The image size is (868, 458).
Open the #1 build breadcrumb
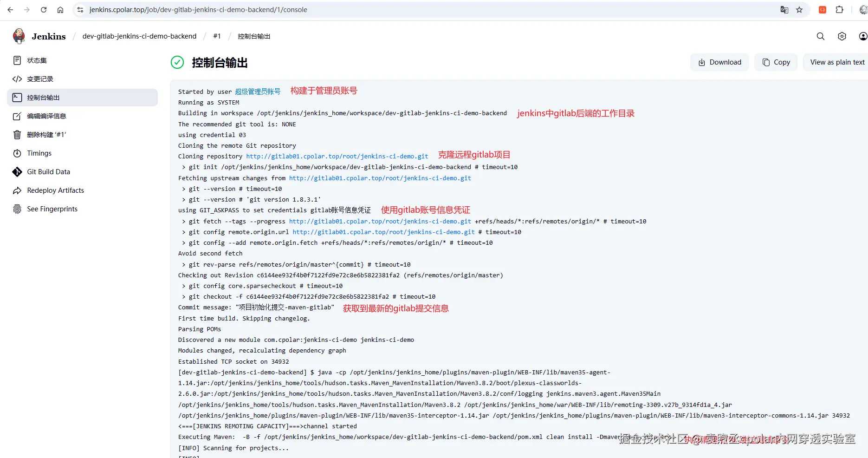pyautogui.click(x=217, y=36)
